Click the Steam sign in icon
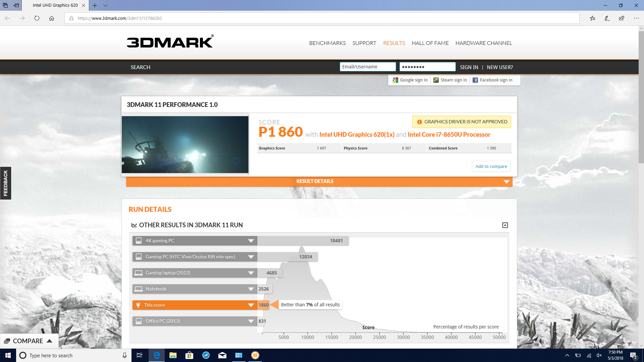Image resolution: width=644 pixels, height=362 pixels. pyautogui.click(x=436, y=80)
